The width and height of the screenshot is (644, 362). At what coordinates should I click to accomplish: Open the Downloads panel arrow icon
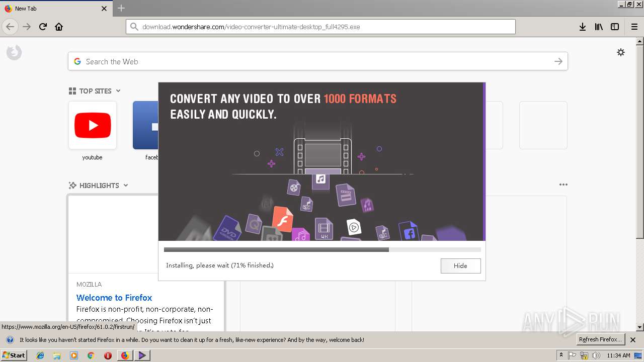pyautogui.click(x=583, y=27)
